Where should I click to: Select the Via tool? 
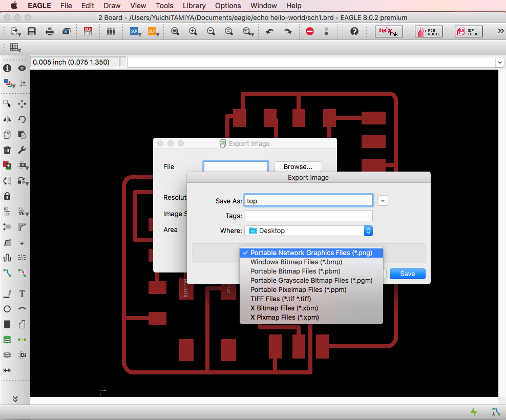coord(7,340)
